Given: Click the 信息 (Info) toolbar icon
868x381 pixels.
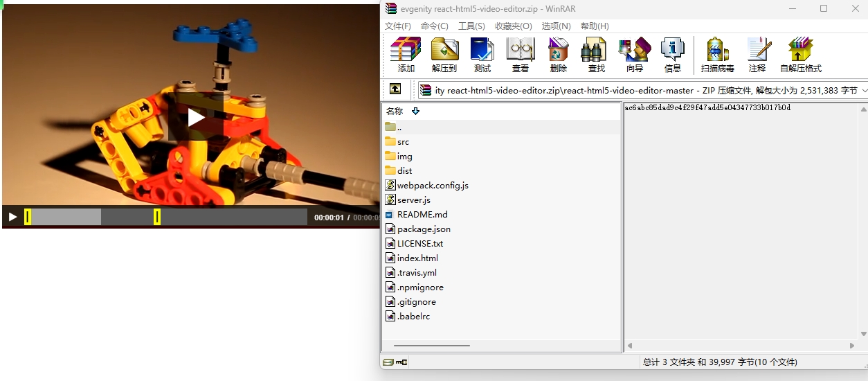Looking at the screenshot, I should click(x=673, y=50).
